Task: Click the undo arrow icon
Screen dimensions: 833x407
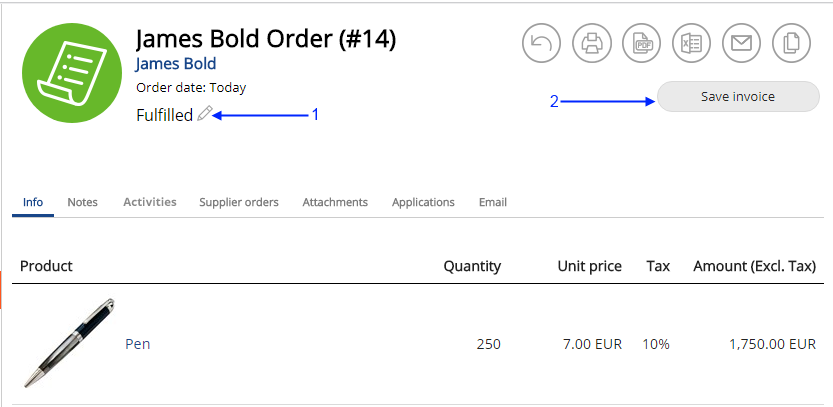Action: click(541, 43)
